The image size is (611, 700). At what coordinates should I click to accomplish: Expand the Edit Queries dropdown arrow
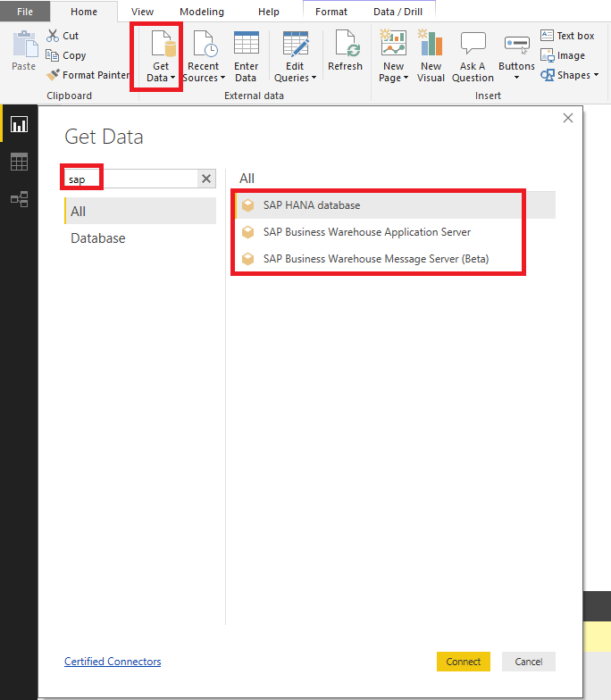pos(314,78)
